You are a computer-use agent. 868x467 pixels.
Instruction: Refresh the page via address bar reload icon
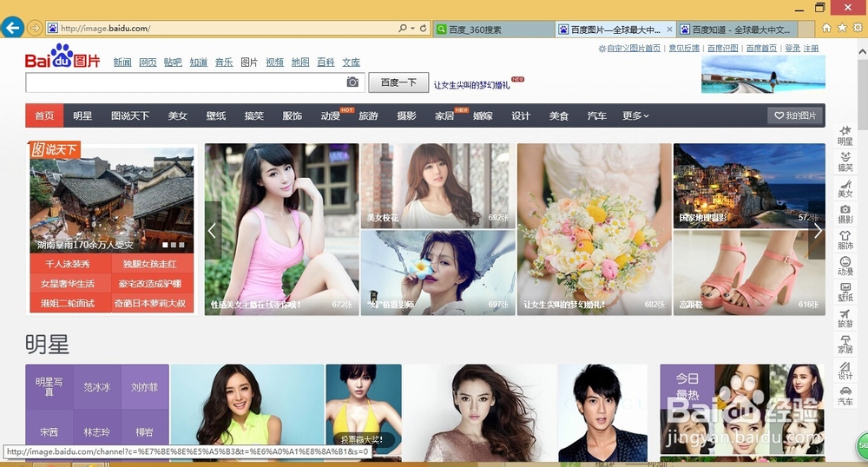click(x=424, y=29)
